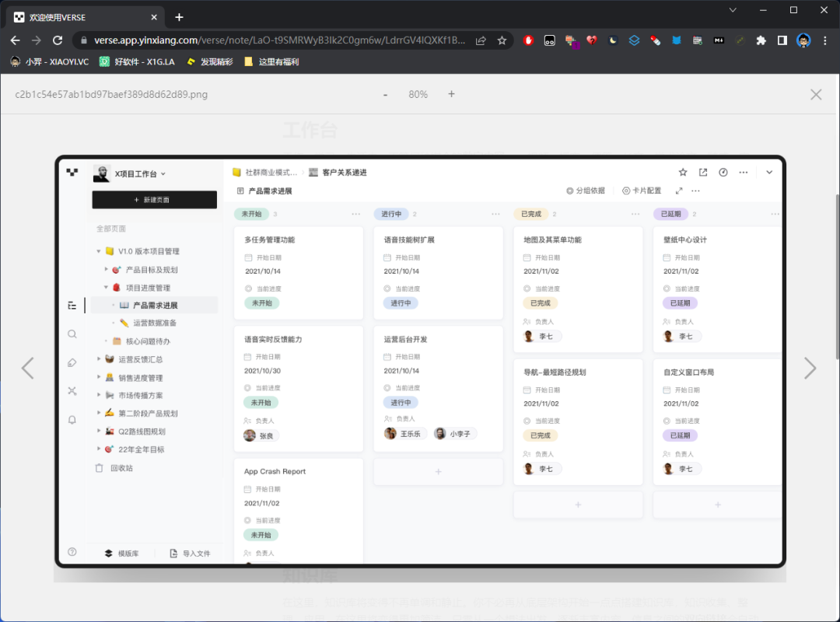840x622 pixels.
Task: Zoom out the image preview
Action: tap(385, 94)
